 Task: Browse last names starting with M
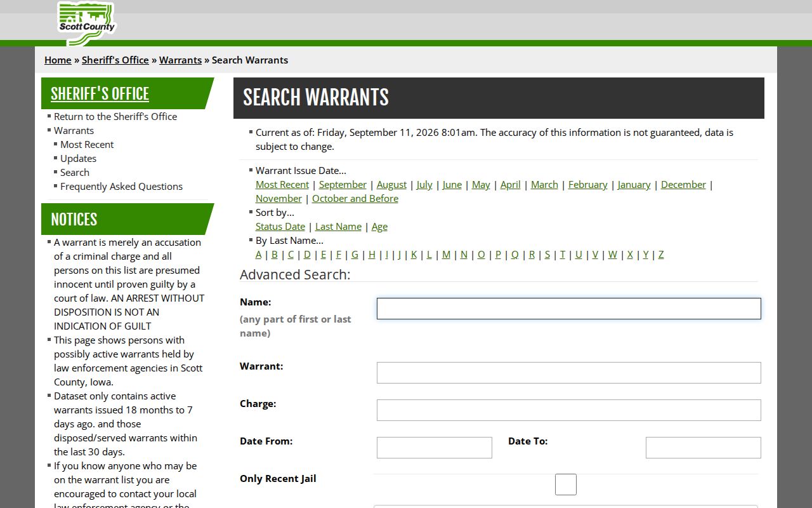(x=446, y=254)
